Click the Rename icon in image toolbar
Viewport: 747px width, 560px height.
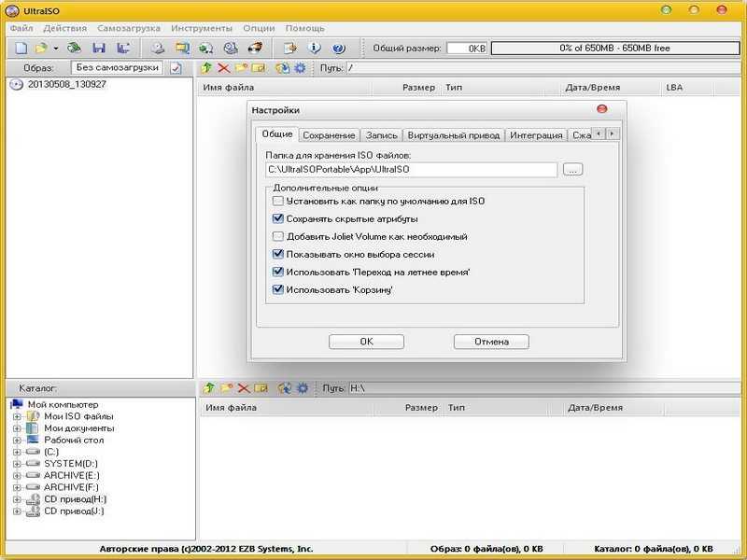point(259,68)
